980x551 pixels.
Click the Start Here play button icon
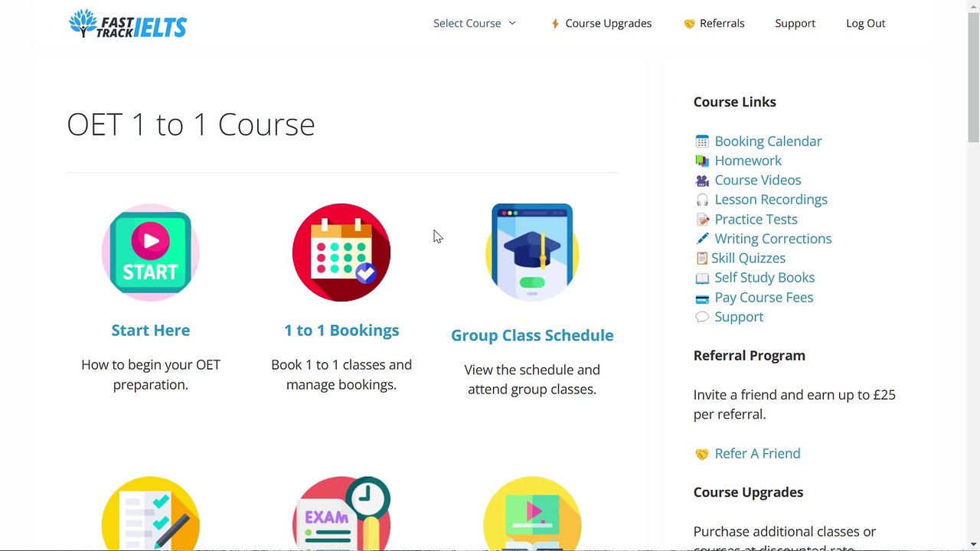pyautogui.click(x=151, y=253)
